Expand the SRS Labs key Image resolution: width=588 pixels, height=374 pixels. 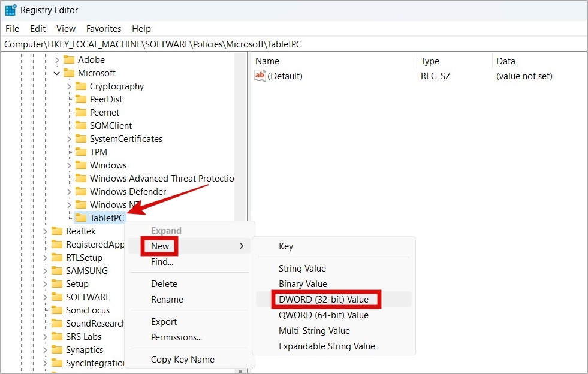45,336
